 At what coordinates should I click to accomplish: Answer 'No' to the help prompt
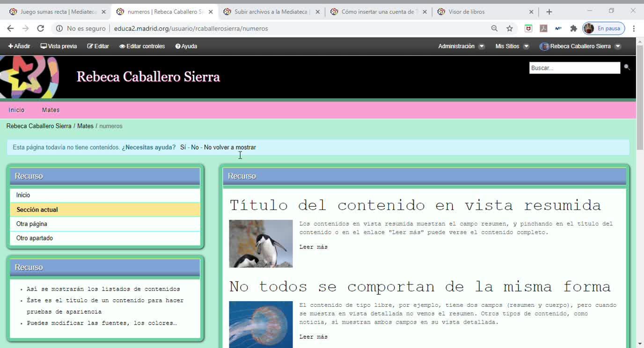click(x=195, y=147)
